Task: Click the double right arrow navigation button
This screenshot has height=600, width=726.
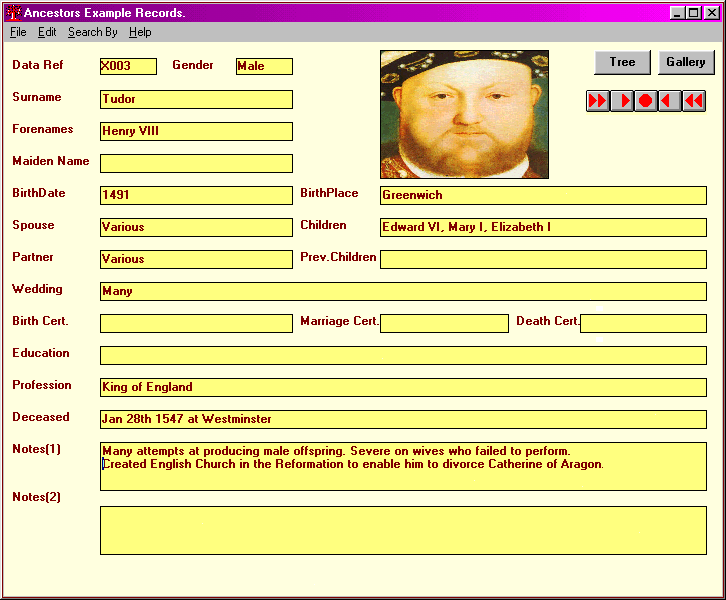Action: pos(597,101)
